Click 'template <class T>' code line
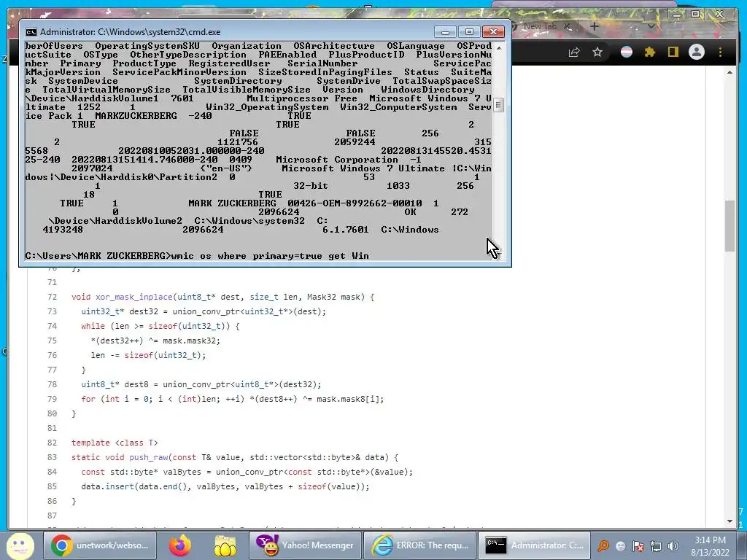Image resolution: width=747 pixels, height=560 pixels. (115, 443)
